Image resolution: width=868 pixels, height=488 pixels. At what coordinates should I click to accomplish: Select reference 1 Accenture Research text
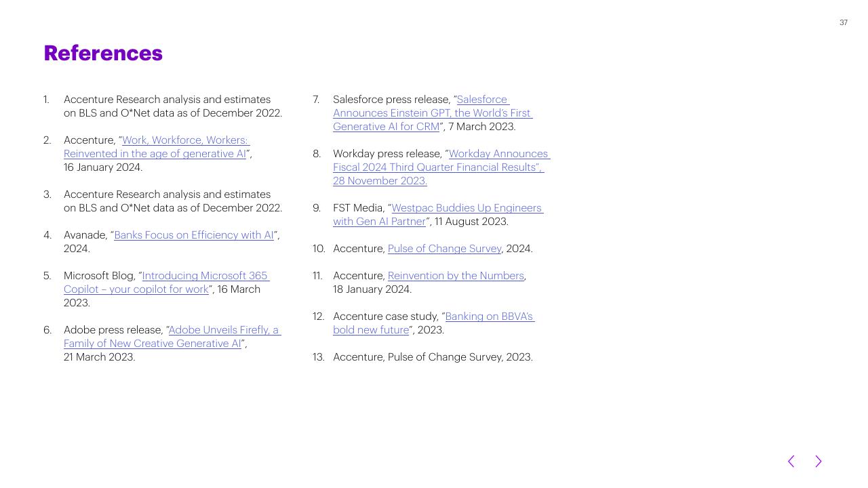click(173, 106)
